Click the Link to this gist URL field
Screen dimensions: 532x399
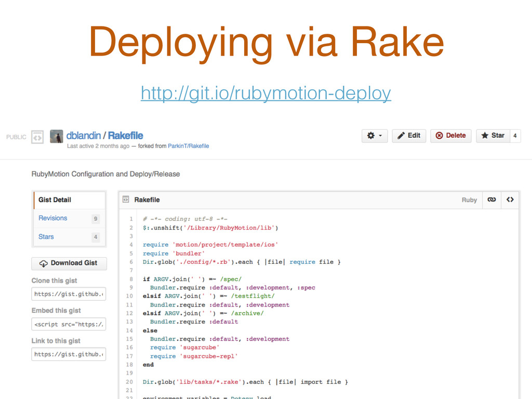click(x=69, y=354)
